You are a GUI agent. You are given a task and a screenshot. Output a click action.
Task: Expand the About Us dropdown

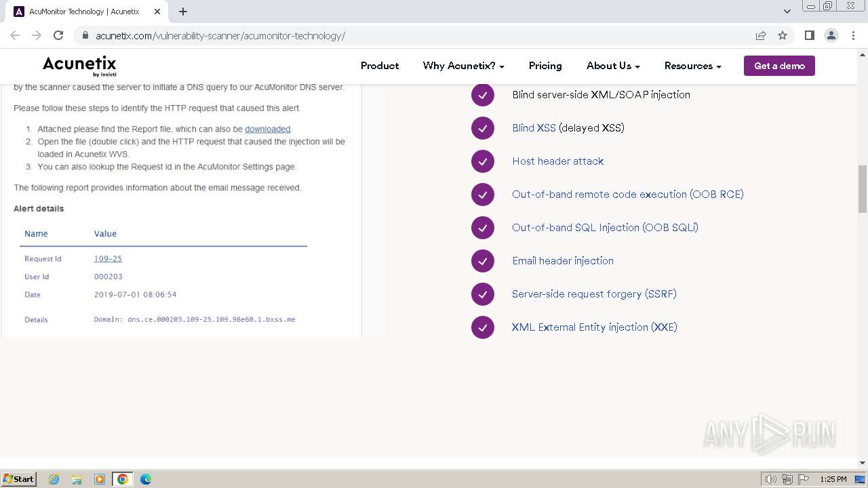pos(613,66)
